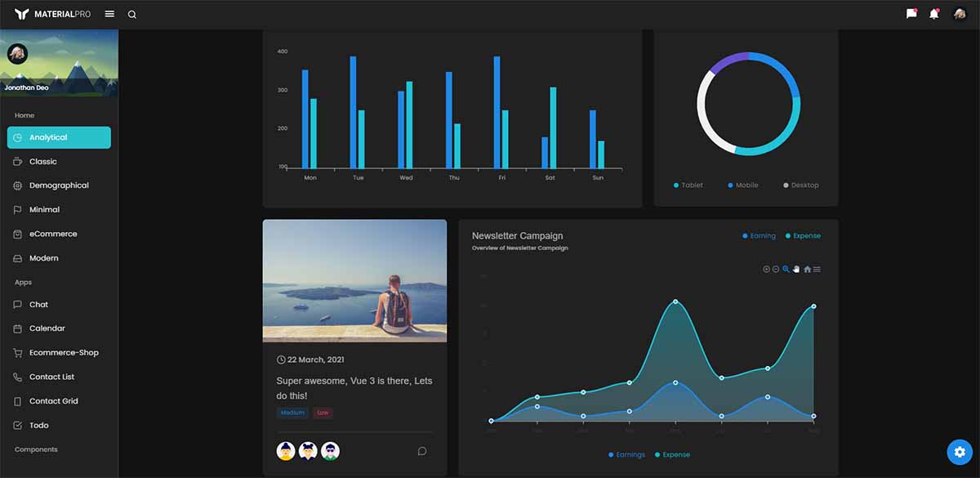
Task: Open the floating settings gear button
Action: (x=959, y=451)
